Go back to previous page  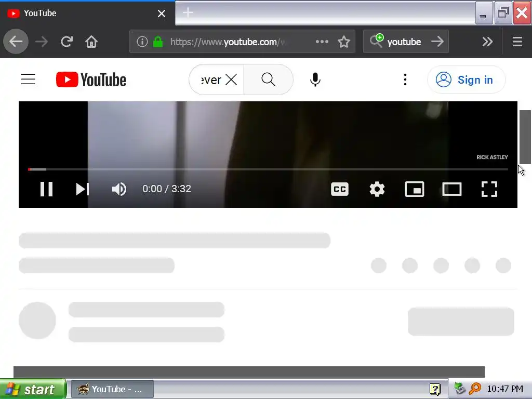point(16,42)
